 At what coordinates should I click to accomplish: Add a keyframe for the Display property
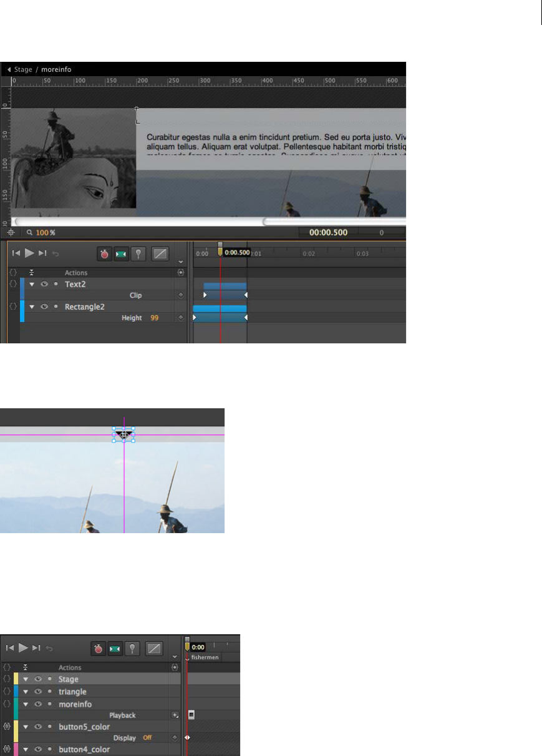175,738
